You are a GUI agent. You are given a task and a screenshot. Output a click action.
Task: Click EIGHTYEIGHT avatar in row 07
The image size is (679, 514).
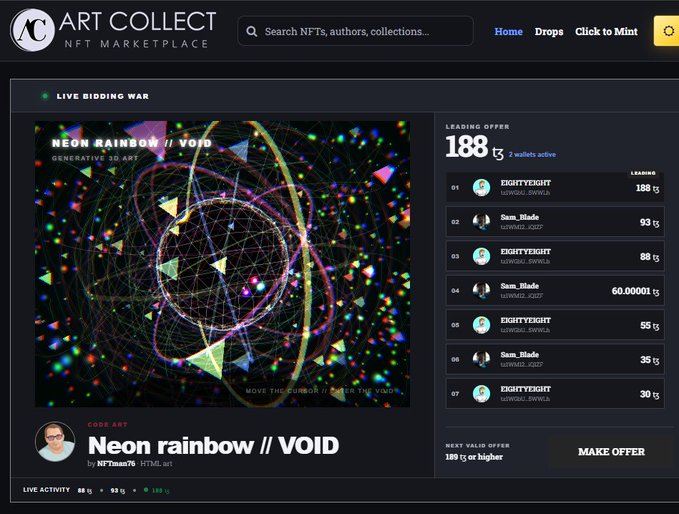(x=482, y=394)
